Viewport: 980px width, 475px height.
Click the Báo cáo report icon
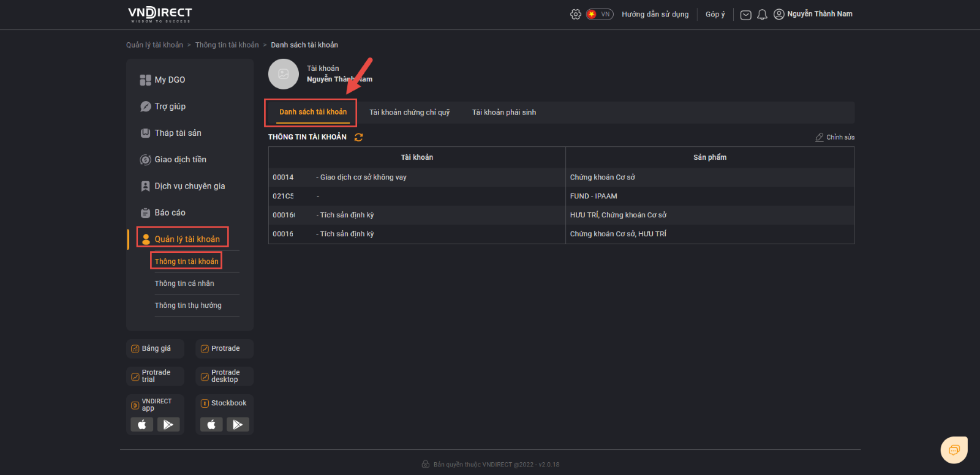tap(145, 213)
